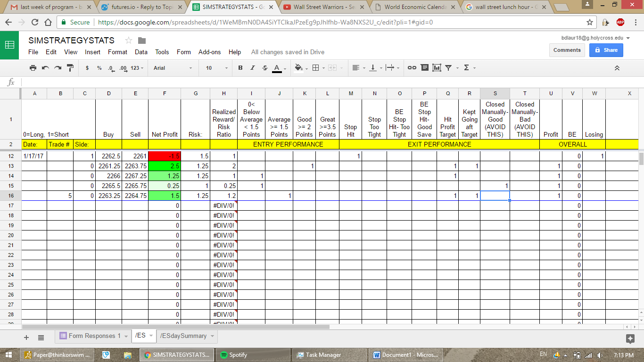The height and width of the screenshot is (362, 644).
Task: Activate the paint format tool
Action: [70, 68]
